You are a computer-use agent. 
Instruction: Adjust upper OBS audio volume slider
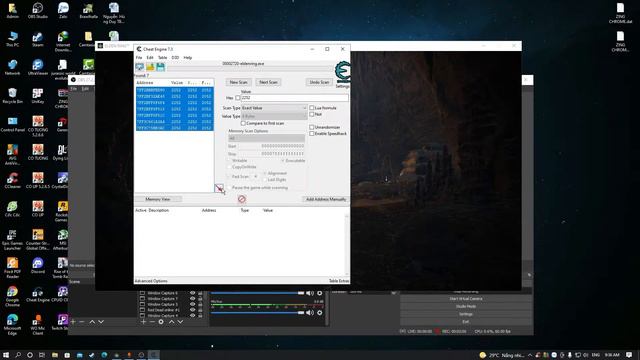258,293
